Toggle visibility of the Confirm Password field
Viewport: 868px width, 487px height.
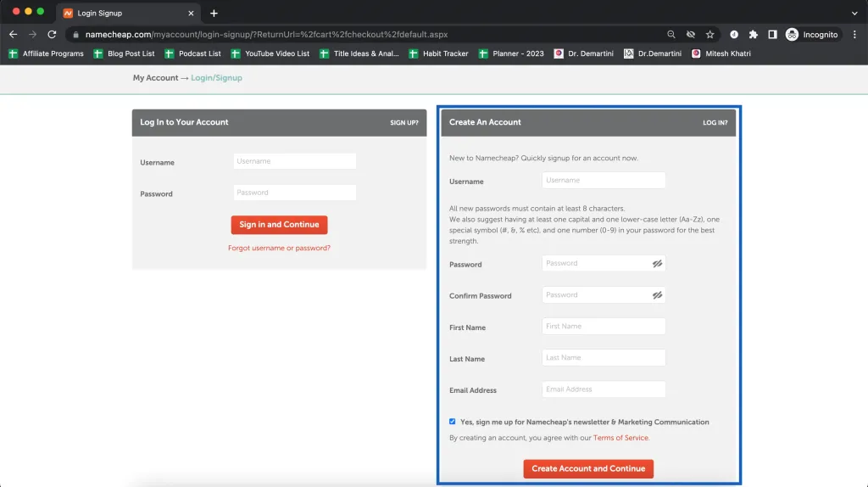pyautogui.click(x=657, y=295)
